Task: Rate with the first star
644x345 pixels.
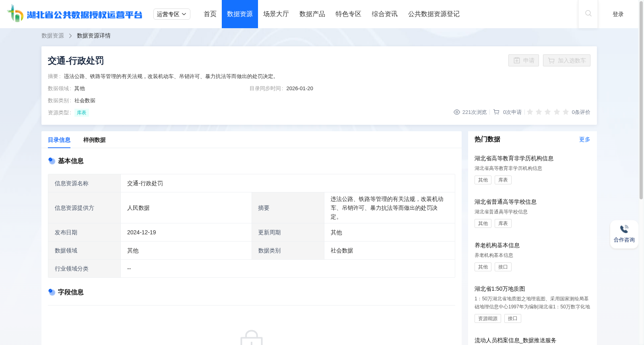Action: 530,112
